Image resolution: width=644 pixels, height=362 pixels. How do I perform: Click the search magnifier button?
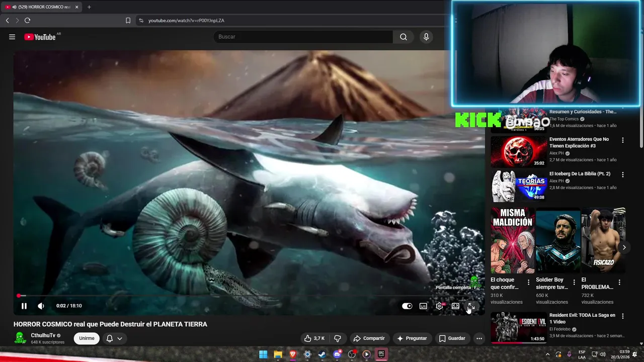[x=404, y=37]
